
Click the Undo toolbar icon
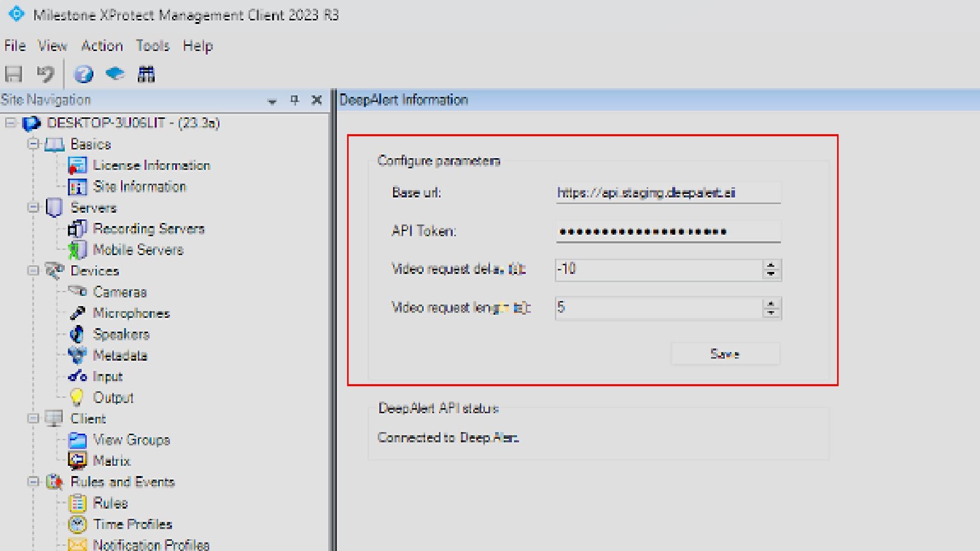pos(46,74)
